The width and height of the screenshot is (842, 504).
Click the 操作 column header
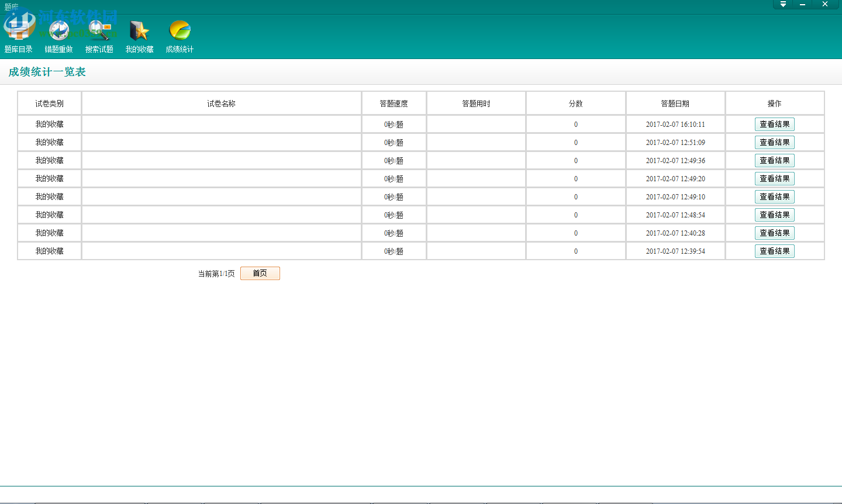coord(775,103)
